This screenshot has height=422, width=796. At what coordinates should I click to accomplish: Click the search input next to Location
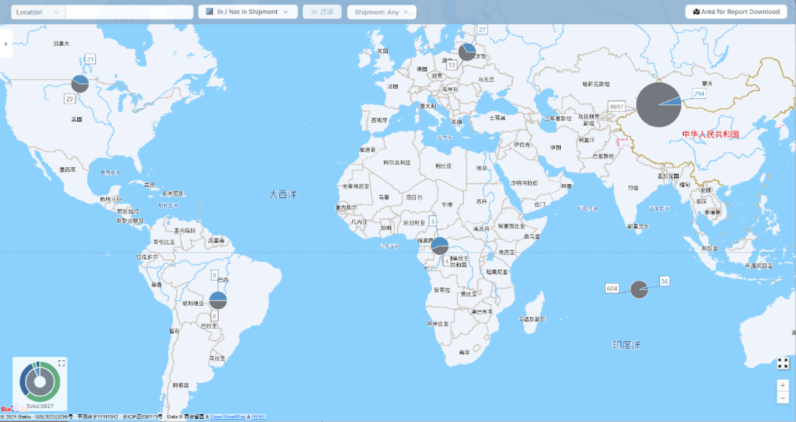129,11
